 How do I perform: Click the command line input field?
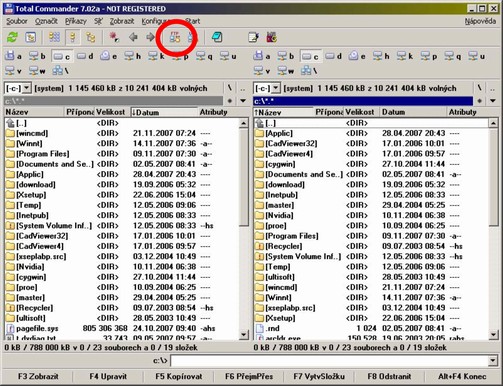[x=329, y=361]
